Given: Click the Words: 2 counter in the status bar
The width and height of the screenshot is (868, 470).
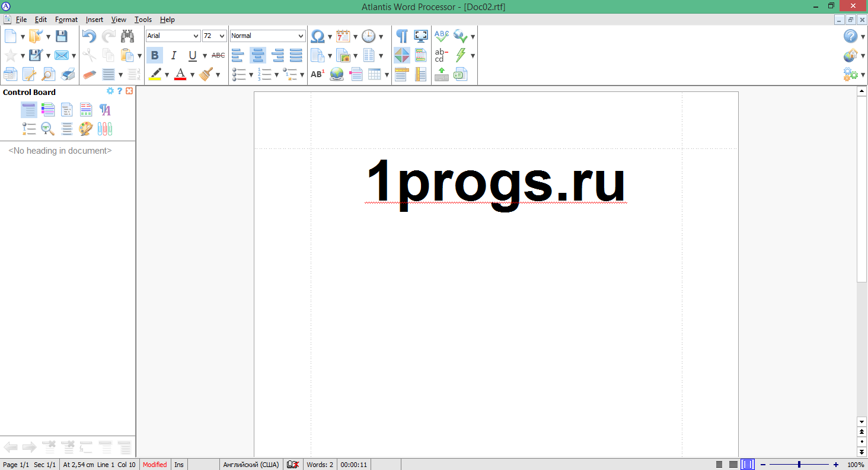Looking at the screenshot, I should point(320,465).
